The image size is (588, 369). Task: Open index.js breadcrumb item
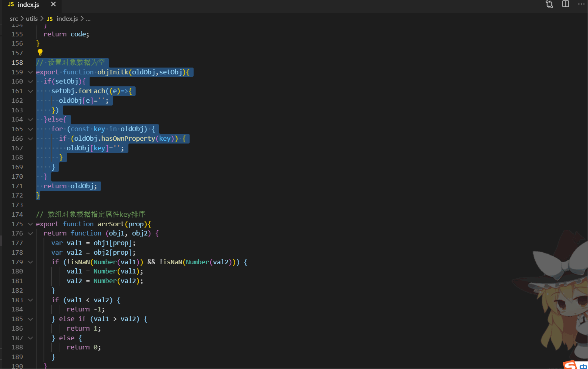[x=67, y=19]
